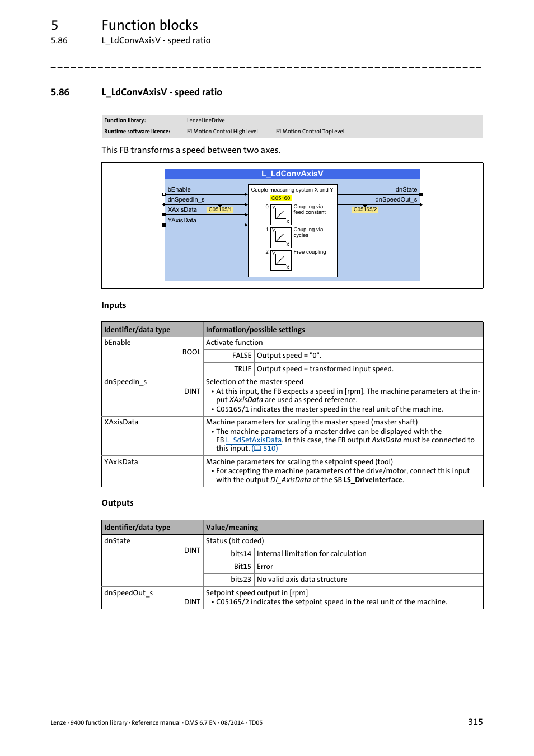Open the L_SdSetAxisData link
Screen dimensions: 534x756
tap(254, 440)
